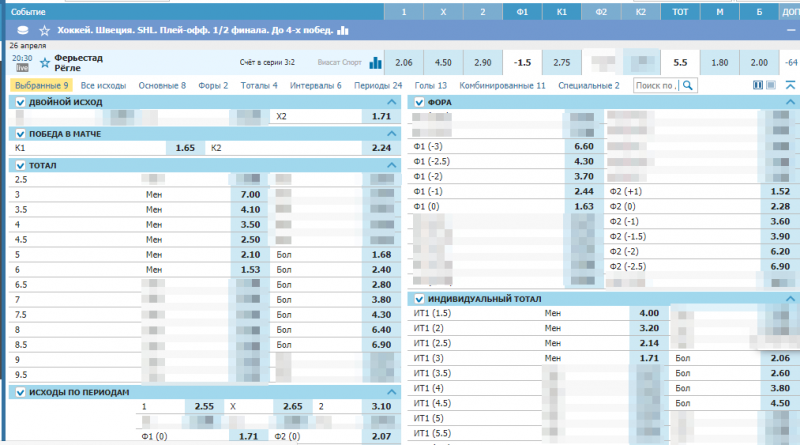
Task: Toggle the ИНДИВИДУАЛЬНЫЙ ТОТАЛ checkbox
Action: point(419,300)
